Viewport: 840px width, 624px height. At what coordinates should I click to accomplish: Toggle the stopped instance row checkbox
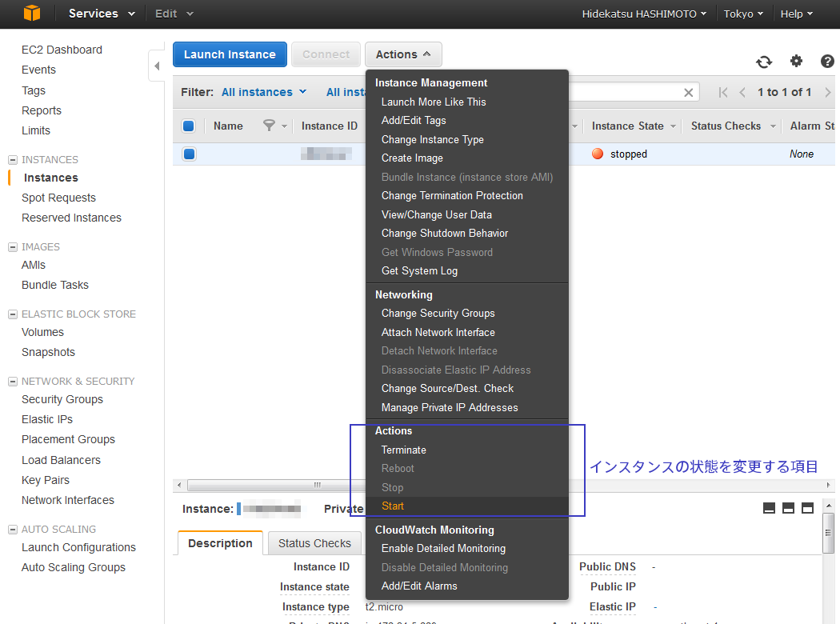(189, 154)
